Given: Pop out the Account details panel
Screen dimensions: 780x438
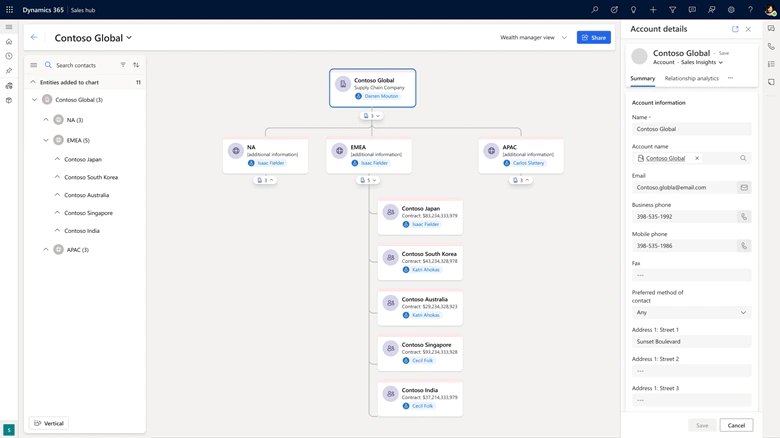Looking at the screenshot, I should pos(735,29).
